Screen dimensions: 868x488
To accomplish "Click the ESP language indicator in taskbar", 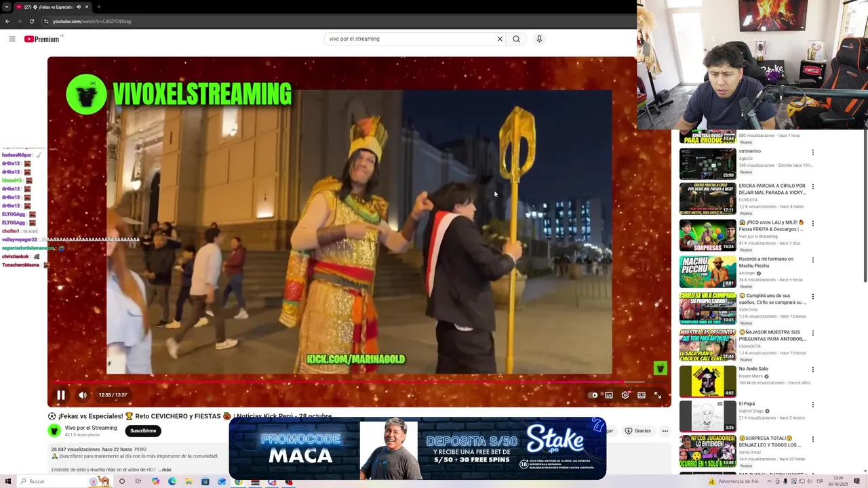I will (x=821, y=481).
